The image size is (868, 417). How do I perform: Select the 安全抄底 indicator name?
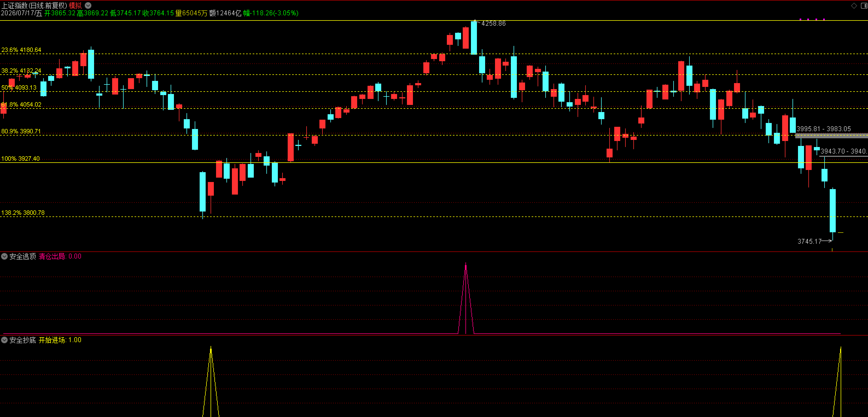pyautogui.click(x=23, y=340)
